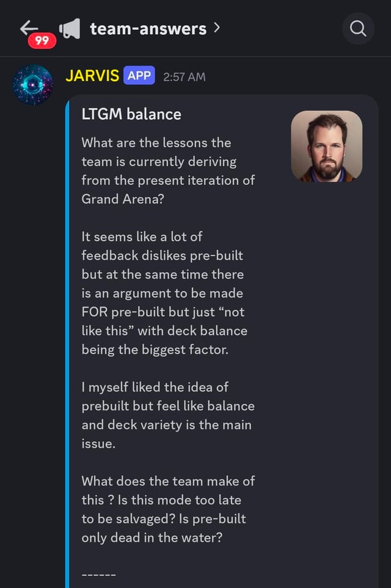Tap the 'Grand Arena?' text line
Screen dimensions: 391x588
click(x=123, y=199)
